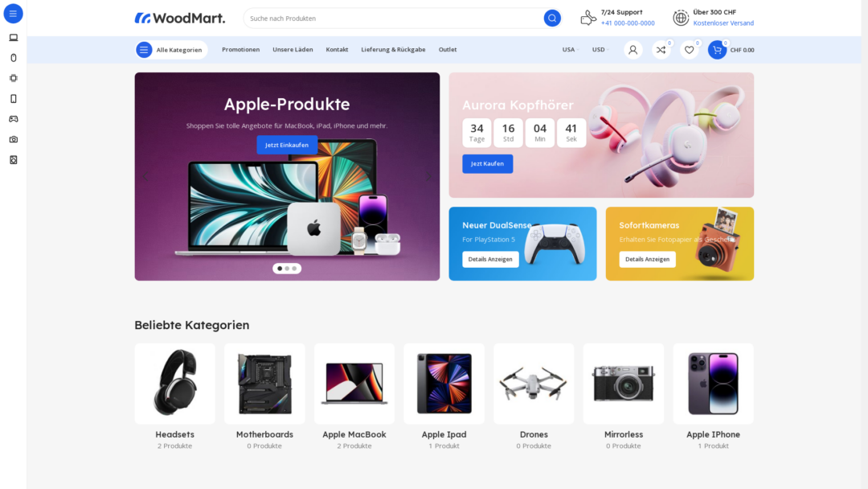This screenshot has width=868, height=489.
Task: Open the wishlist heart icon
Action: pyautogui.click(x=690, y=50)
